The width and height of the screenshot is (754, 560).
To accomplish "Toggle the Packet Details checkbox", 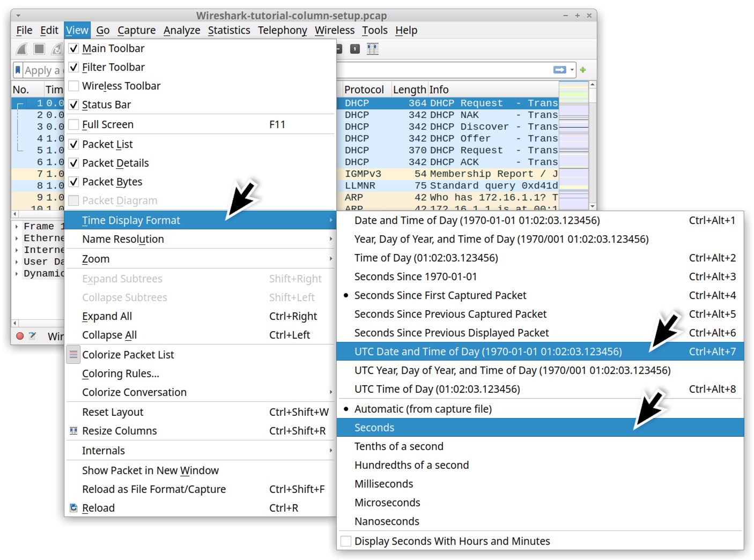I will click(74, 163).
